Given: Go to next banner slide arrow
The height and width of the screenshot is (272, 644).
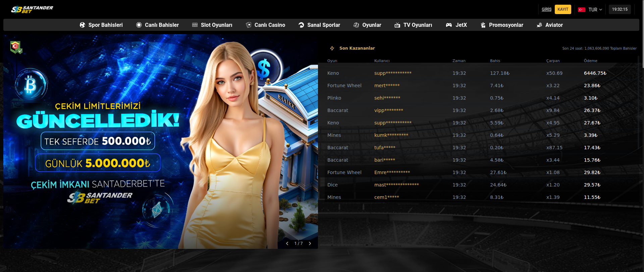Looking at the screenshot, I should pyautogui.click(x=310, y=243).
